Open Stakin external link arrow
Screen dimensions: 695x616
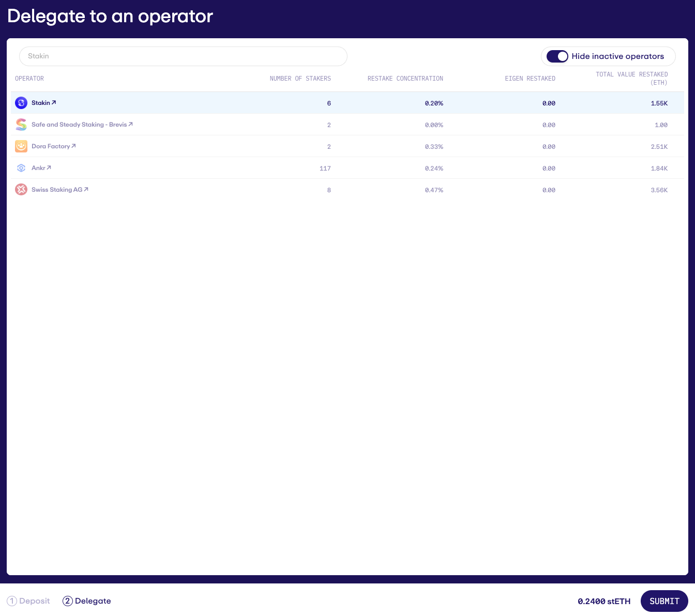54,103
